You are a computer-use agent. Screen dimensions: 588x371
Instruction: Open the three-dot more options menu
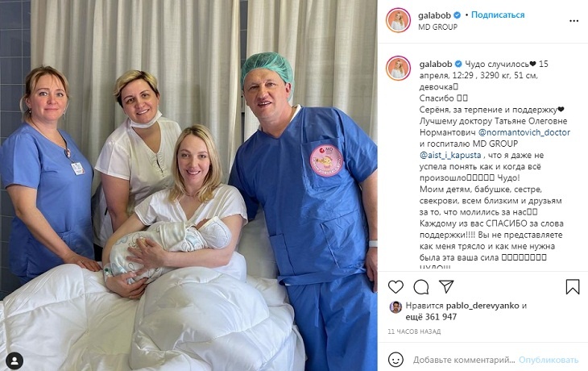pyautogui.click(x=574, y=21)
